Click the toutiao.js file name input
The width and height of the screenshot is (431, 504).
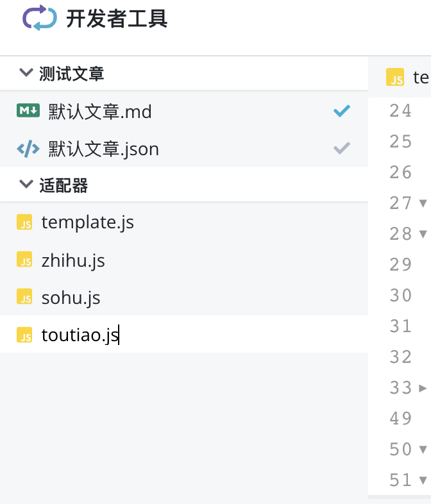coord(80,335)
